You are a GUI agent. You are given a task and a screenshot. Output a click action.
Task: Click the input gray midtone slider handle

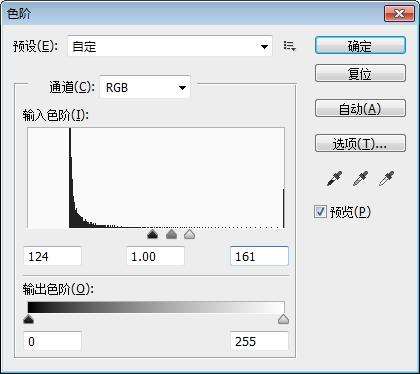click(171, 234)
